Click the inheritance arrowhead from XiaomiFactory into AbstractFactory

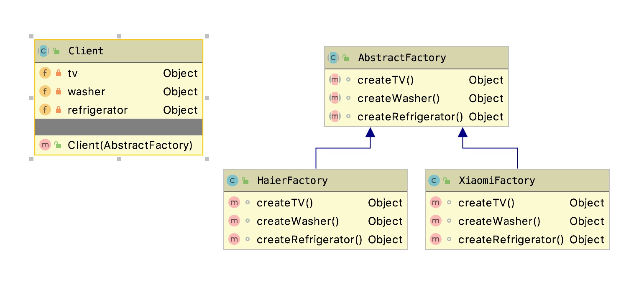(463, 132)
